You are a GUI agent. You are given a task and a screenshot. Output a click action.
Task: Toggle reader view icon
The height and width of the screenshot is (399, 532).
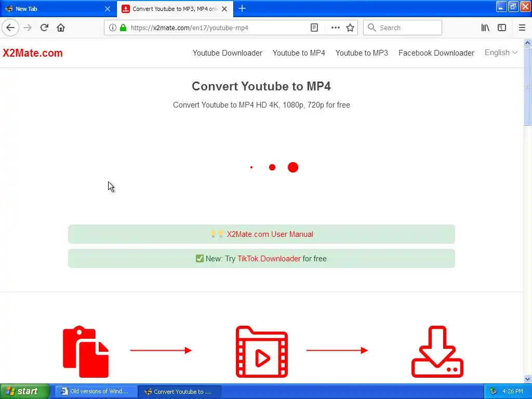pyautogui.click(x=314, y=28)
